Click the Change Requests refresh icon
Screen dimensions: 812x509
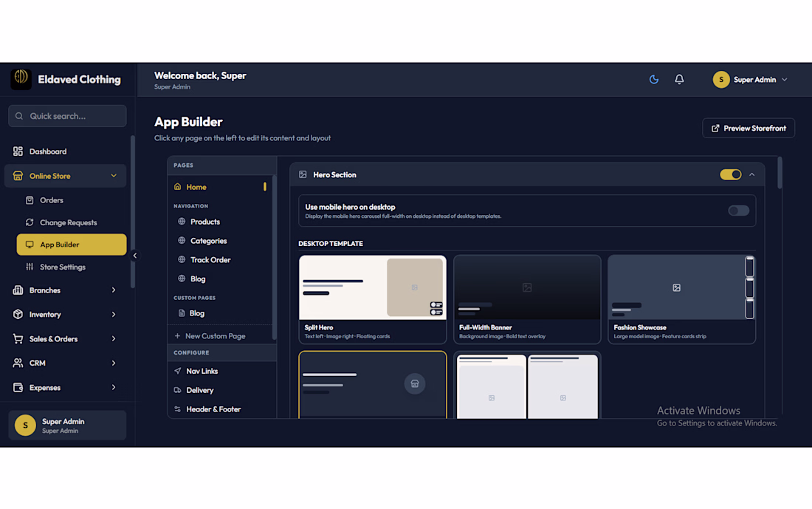click(x=30, y=222)
